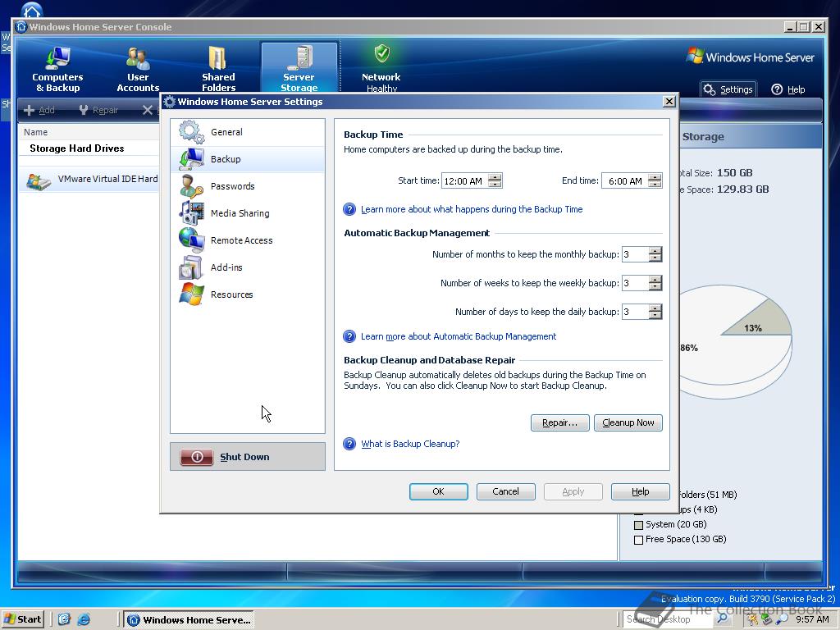Click the Shut Down button
Screen dimensions: 840x630
click(248, 456)
